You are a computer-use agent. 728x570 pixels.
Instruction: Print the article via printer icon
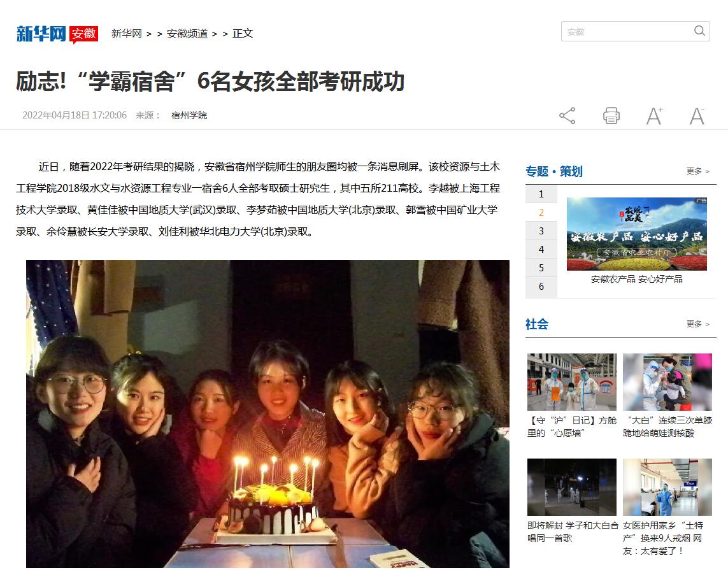click(611, 115)
